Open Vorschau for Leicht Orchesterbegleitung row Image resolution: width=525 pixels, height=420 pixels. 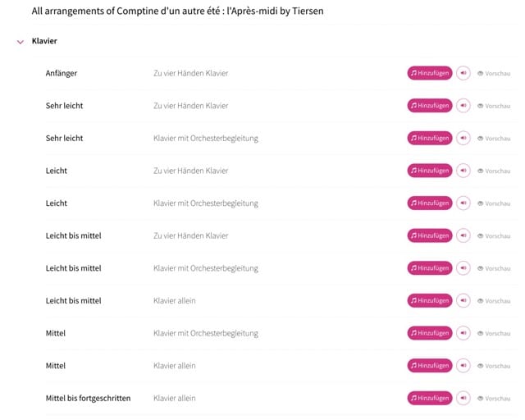click(494, 203)
